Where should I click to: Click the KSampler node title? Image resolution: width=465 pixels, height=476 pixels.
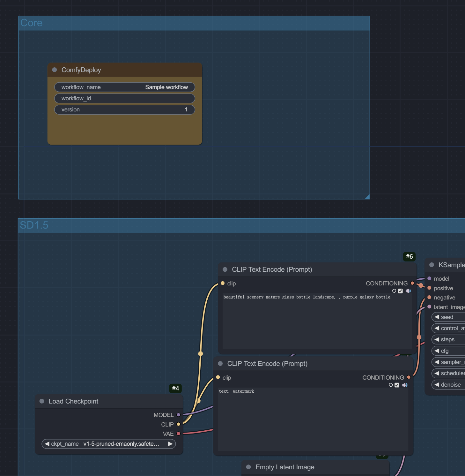pos(452,265)
